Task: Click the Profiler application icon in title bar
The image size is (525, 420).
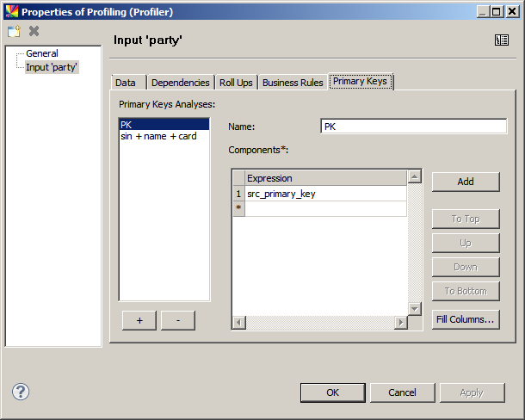Action: point(10,11)
